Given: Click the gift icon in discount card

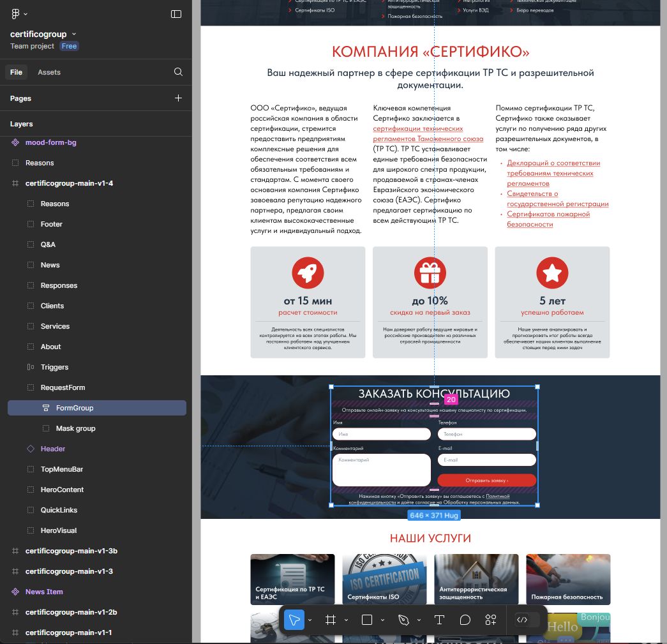Looking at the screenshot, I should click(430, 273).
